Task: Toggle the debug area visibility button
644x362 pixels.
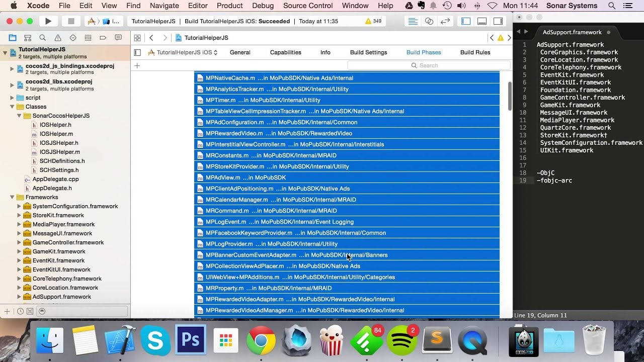Action: [x=482, y=21]
